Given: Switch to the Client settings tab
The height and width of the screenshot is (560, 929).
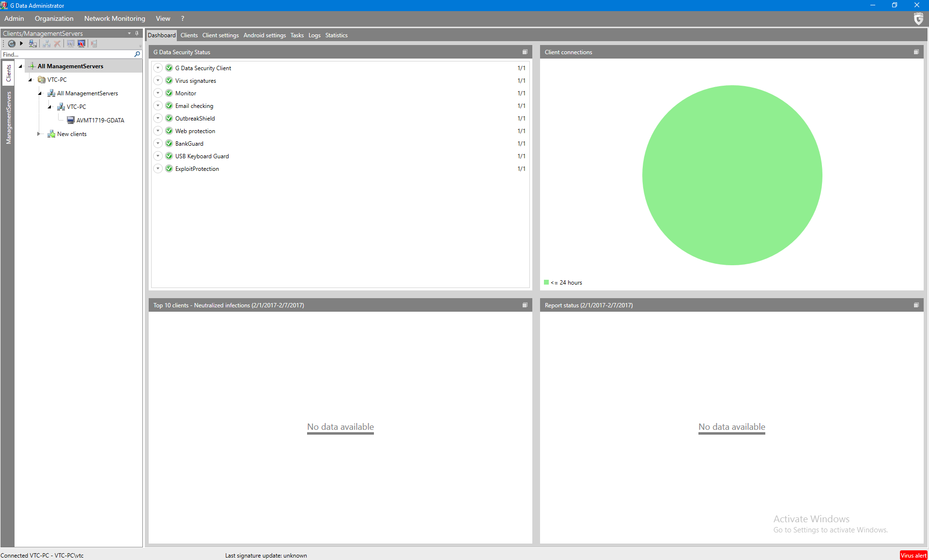Looking at the screenshot, I should click(x=220, y=35).
